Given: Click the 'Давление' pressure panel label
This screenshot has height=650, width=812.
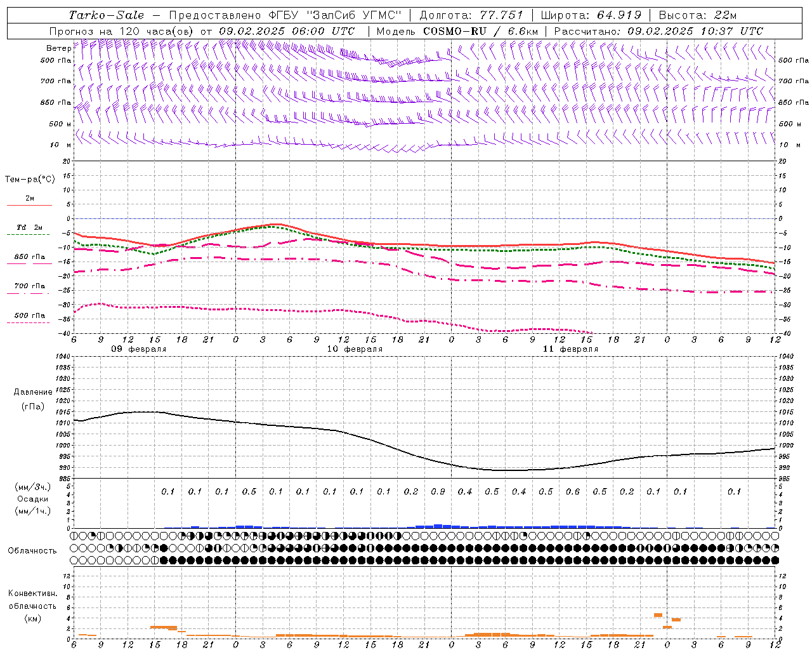Looking at the screenshot, I should [x=33, y=392].
